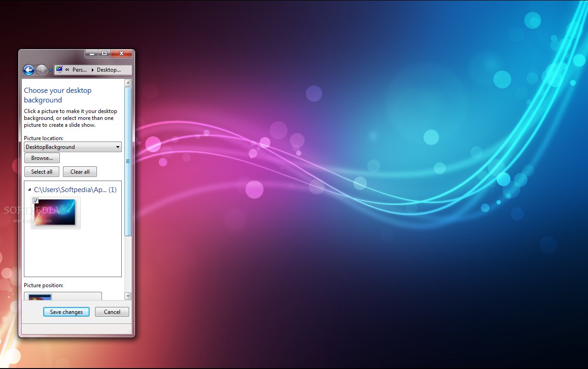Click Save changes button

click(66, 312)
